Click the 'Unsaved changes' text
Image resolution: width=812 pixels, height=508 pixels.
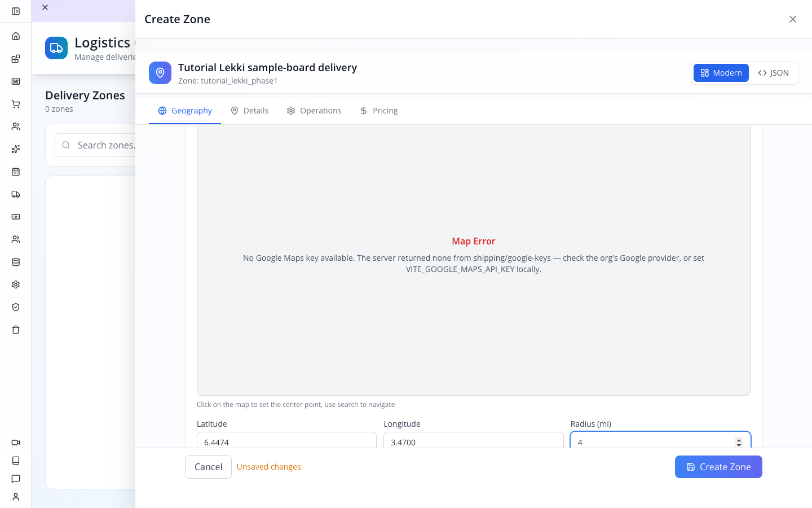coord(268,467)
